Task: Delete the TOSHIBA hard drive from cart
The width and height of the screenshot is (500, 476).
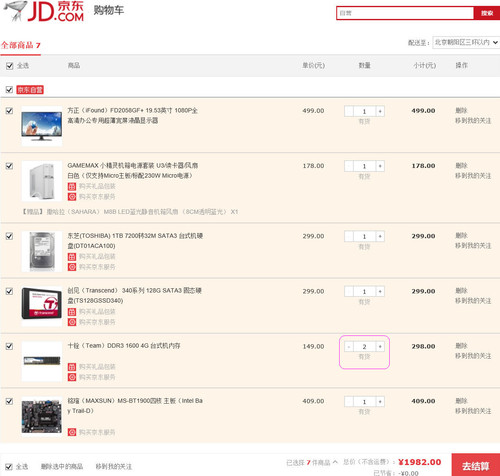Action: coord(461,236)
